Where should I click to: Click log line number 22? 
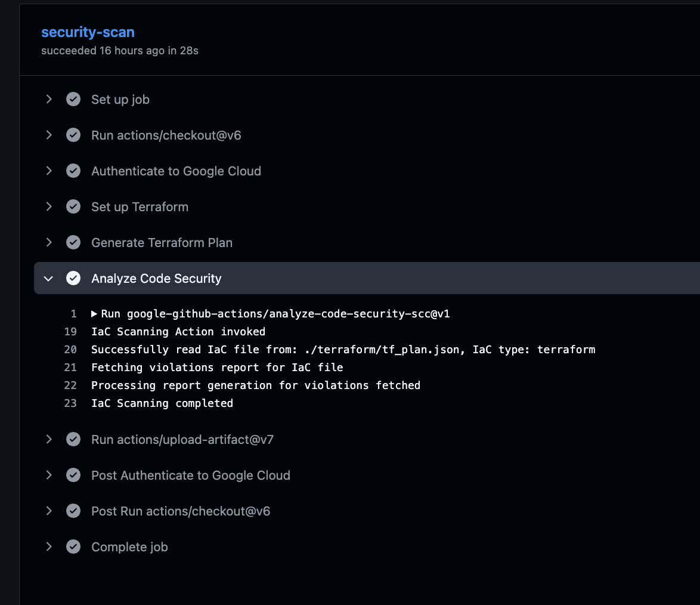pyautogui.click(x=70, y=385)
